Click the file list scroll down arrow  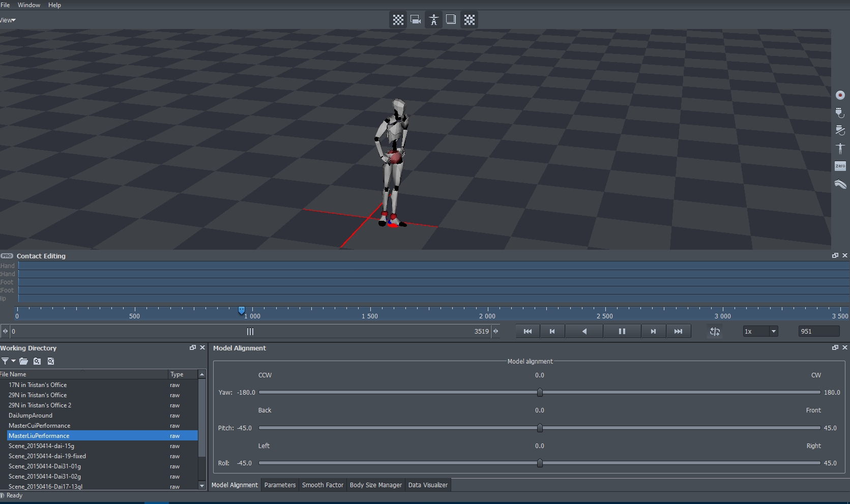[x=202, y=486]
